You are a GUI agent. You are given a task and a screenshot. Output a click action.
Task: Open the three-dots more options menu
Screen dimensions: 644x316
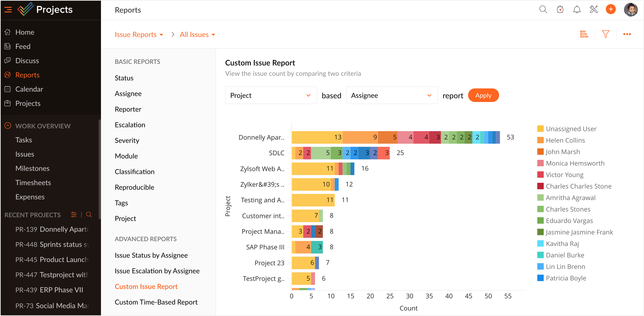point(627,34)
